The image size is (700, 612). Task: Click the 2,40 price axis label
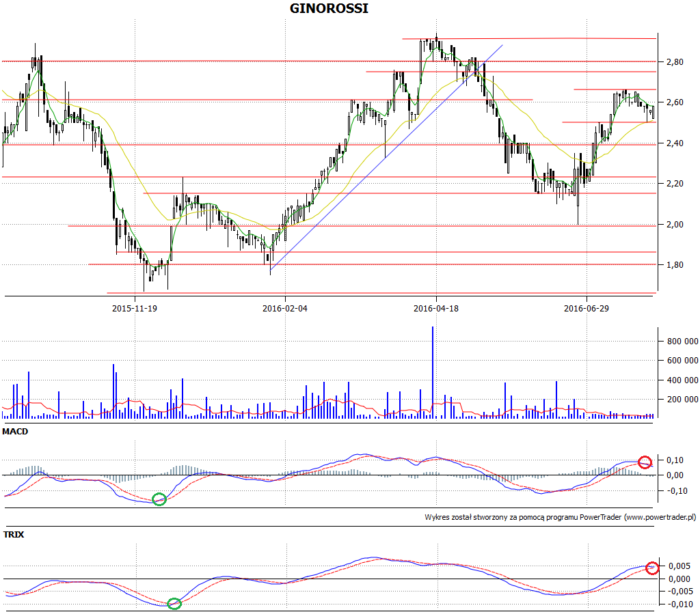675,143
